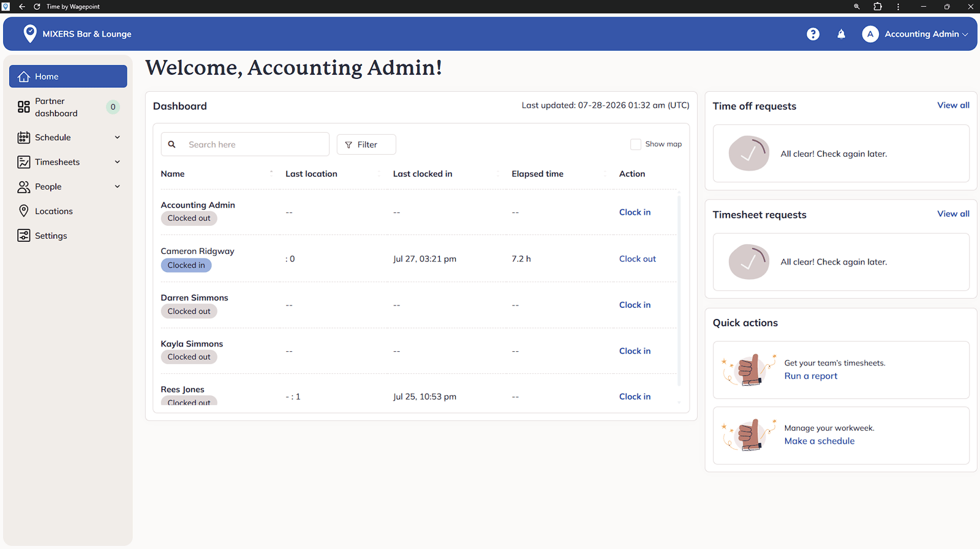Open the browser zoom magnifier icon
The height and width of the screenshot is (549, 980).
(x=856, y=7)
